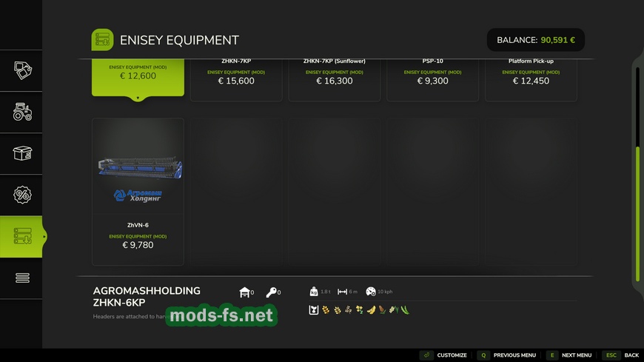Open the tractor vehicles category
This screenshot has width=644, height=362.
pos(22,112)
